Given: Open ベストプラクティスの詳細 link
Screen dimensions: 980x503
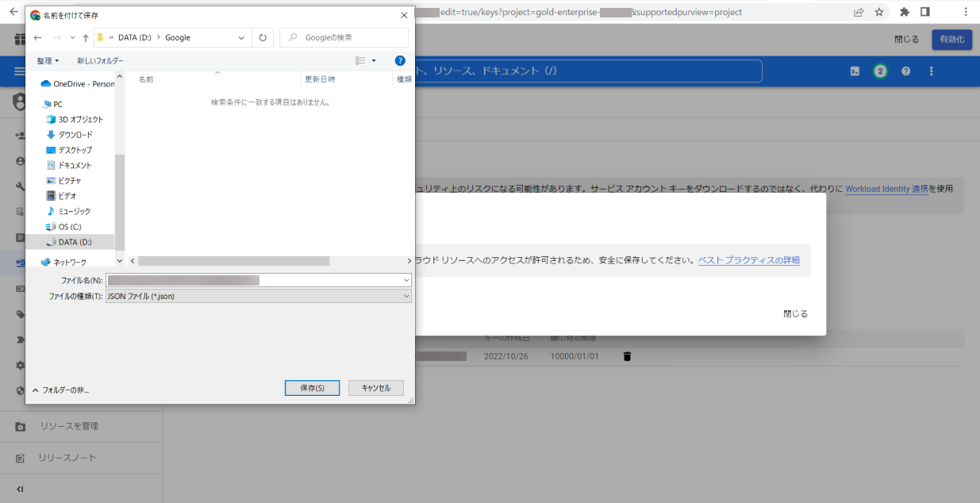Looking at the screenshot, I should 748,260.
